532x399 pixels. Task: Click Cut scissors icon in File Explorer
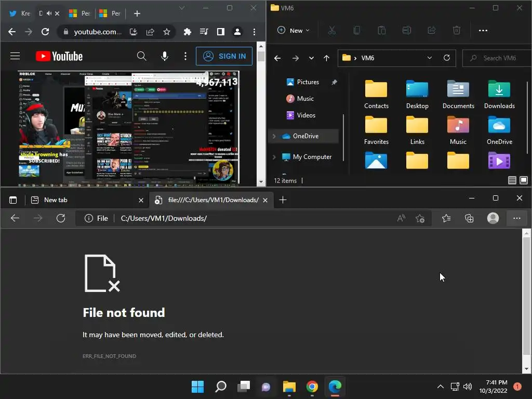tap(332, 31)
